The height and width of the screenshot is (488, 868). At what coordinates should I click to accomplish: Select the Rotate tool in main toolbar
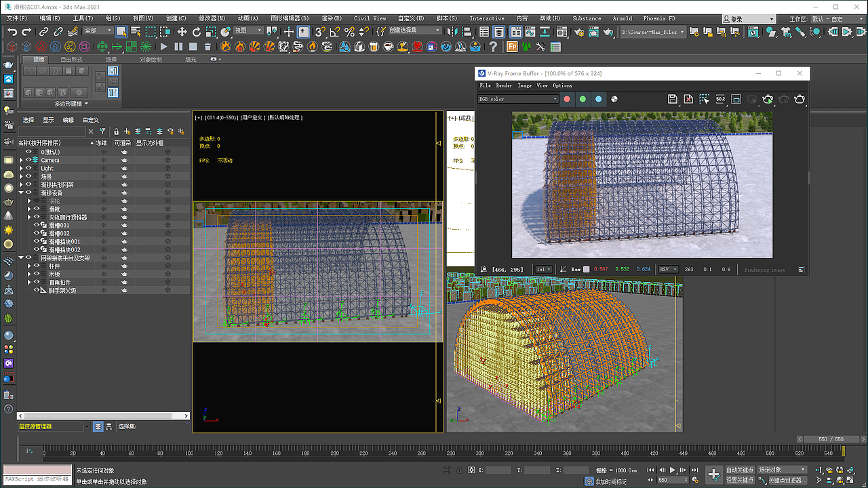click(x=197, y=32)
